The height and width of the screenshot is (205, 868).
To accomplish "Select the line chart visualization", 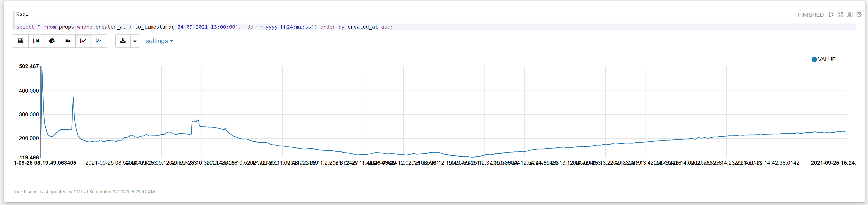I will coord(83,41).
